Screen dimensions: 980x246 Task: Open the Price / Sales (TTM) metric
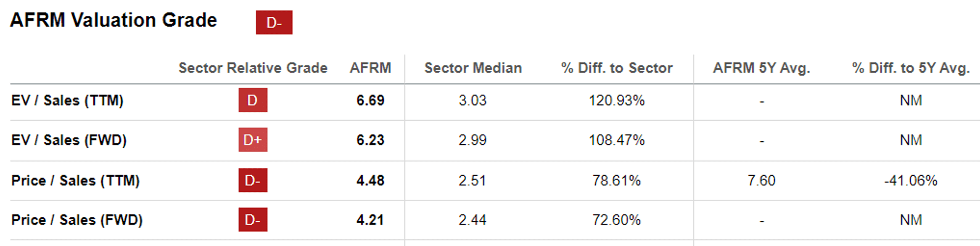75,180
